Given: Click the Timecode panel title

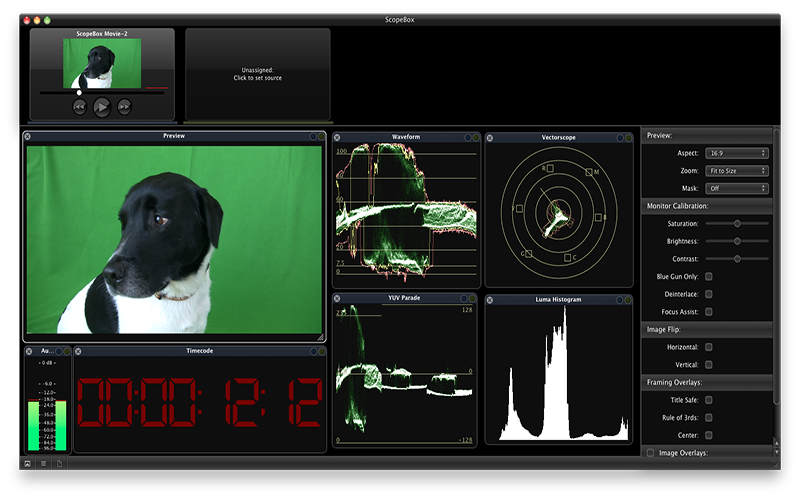Looking at the screenshot, I should (x=199, y=351).
